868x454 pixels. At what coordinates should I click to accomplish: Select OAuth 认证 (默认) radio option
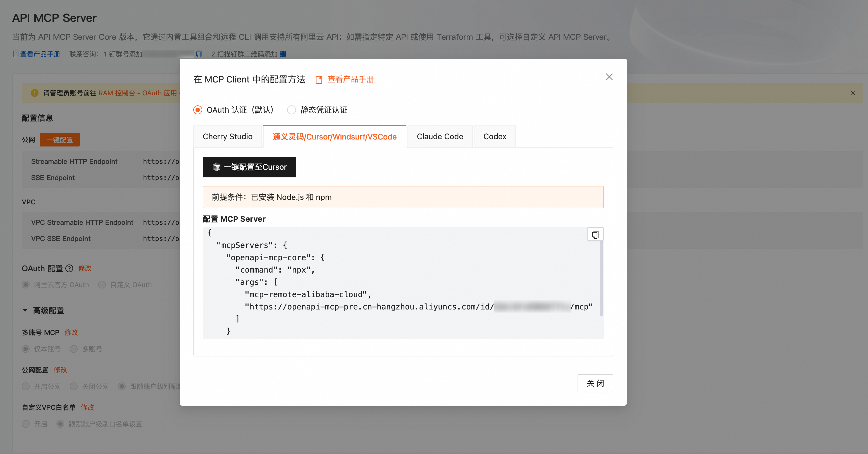coord(198,110)
